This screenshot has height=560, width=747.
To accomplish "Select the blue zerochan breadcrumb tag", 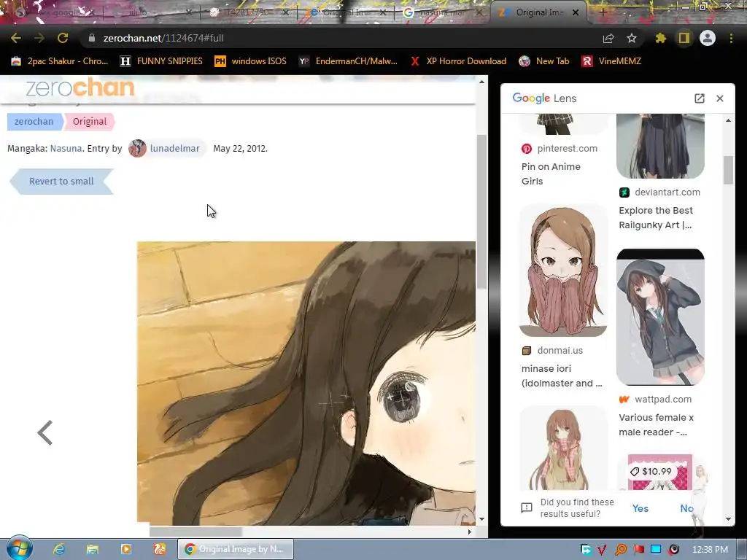I will pos(34,122).
